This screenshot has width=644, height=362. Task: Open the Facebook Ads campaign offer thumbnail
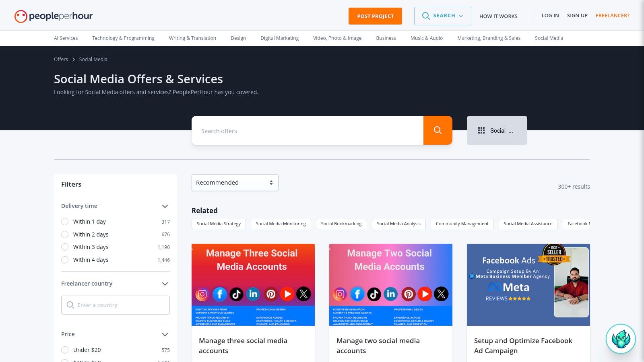pos(528,285)
